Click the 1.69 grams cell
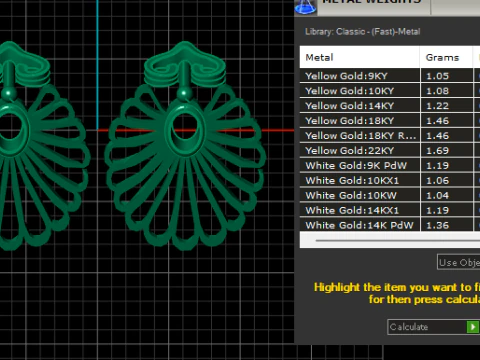 click(x=447, y=151)
